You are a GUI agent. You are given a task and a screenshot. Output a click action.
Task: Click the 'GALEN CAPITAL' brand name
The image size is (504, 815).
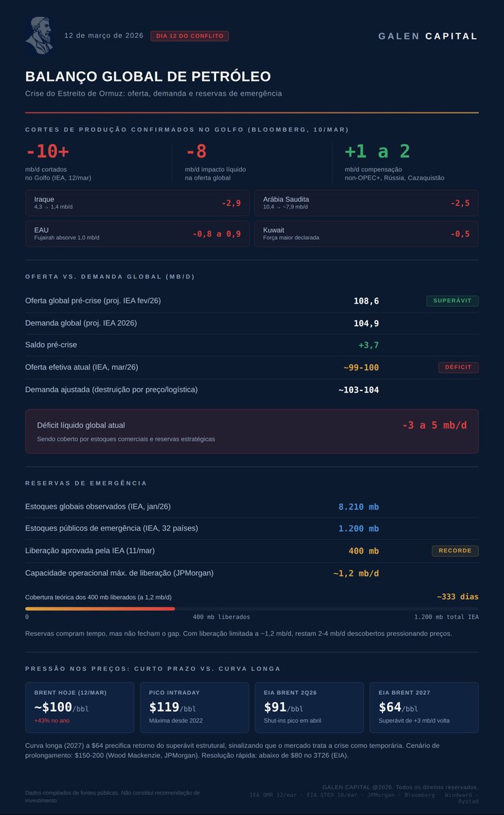pos(428,36)
